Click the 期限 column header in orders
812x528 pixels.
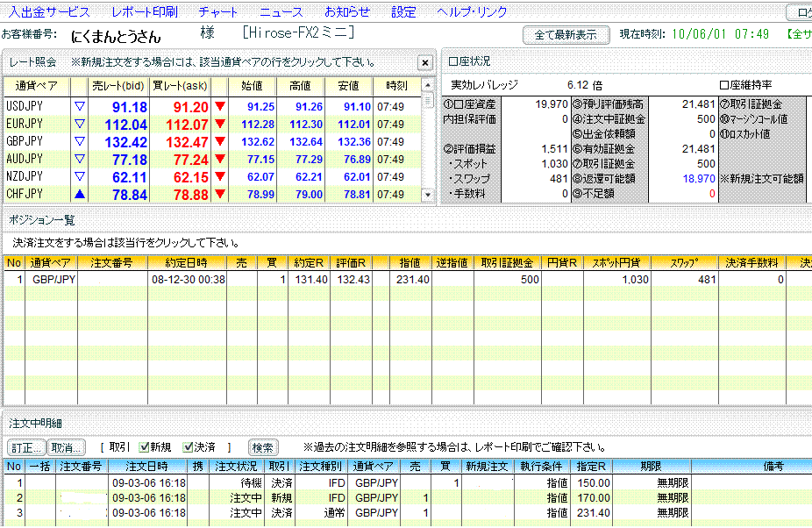coord(651,467)
